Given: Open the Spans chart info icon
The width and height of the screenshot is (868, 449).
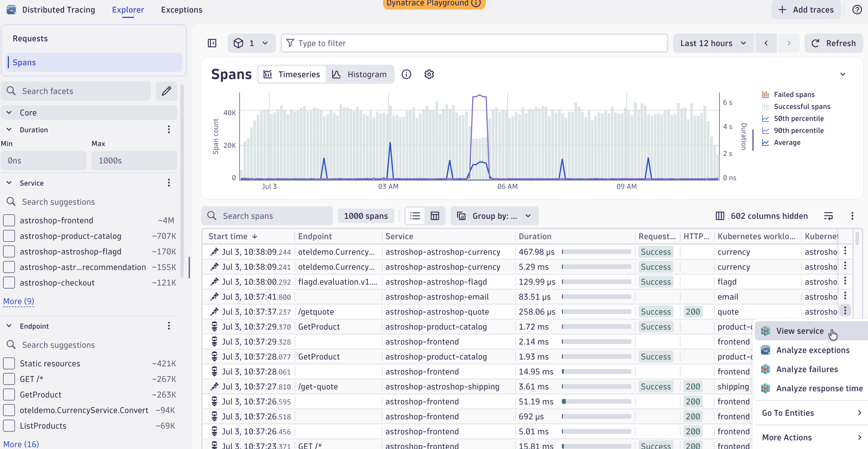Looking at the screenshot, I should click(406, 74).
